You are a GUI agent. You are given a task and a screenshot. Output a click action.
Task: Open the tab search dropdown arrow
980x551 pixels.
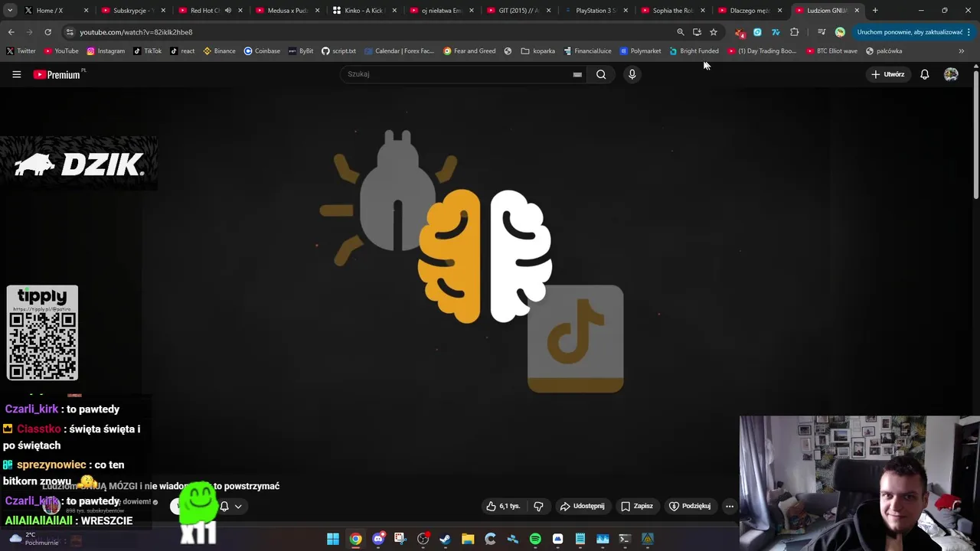coord(10,11)
